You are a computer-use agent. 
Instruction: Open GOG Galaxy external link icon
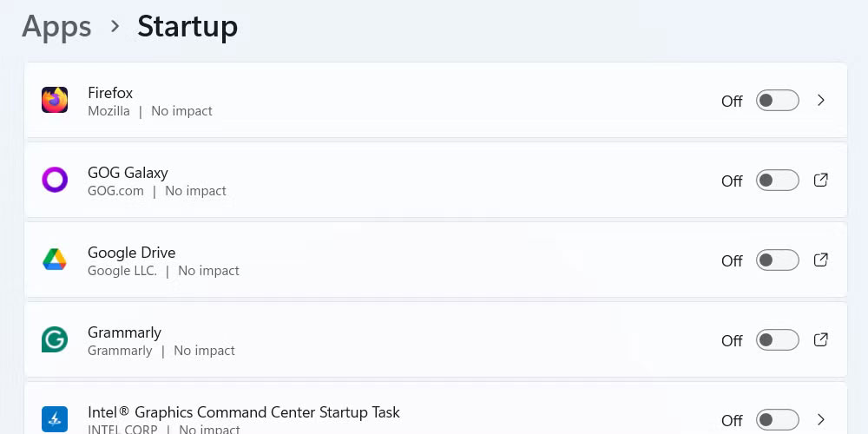click(821, 180)
